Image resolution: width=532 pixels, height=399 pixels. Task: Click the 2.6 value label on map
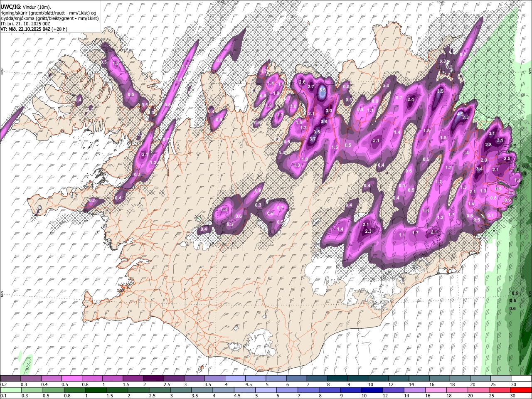(x=302, y=82)
